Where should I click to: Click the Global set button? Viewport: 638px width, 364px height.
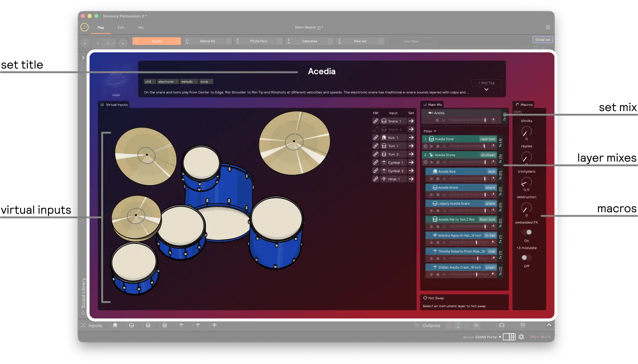coord(543,40)
